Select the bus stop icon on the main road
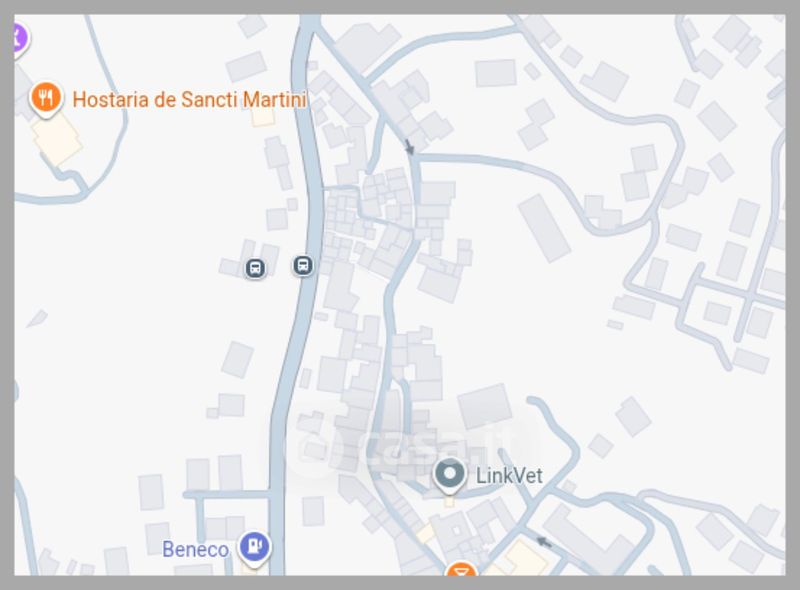Image resolution: width=800 pixels, height=590 pixels. pyautogui.click(x=303, y=265)
